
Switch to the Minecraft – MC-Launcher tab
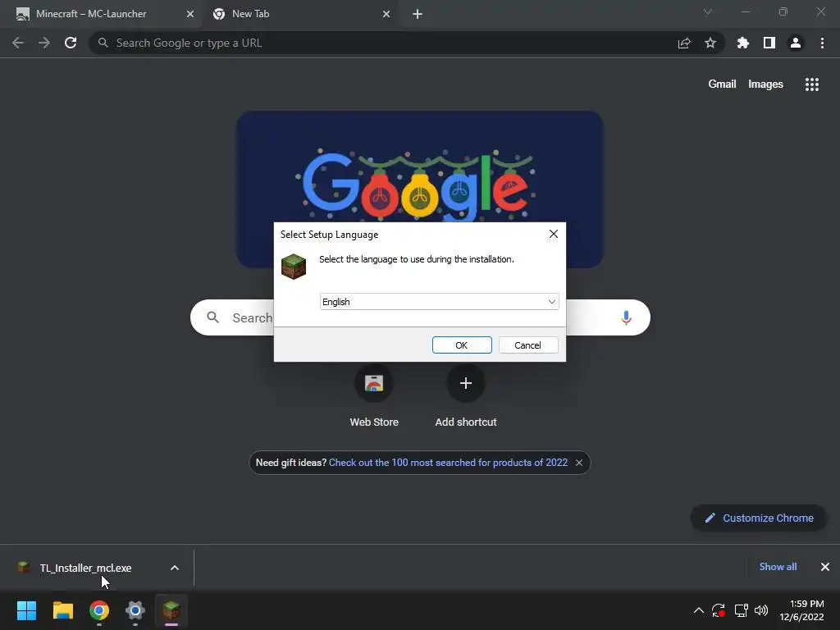(x=101, y=14)
